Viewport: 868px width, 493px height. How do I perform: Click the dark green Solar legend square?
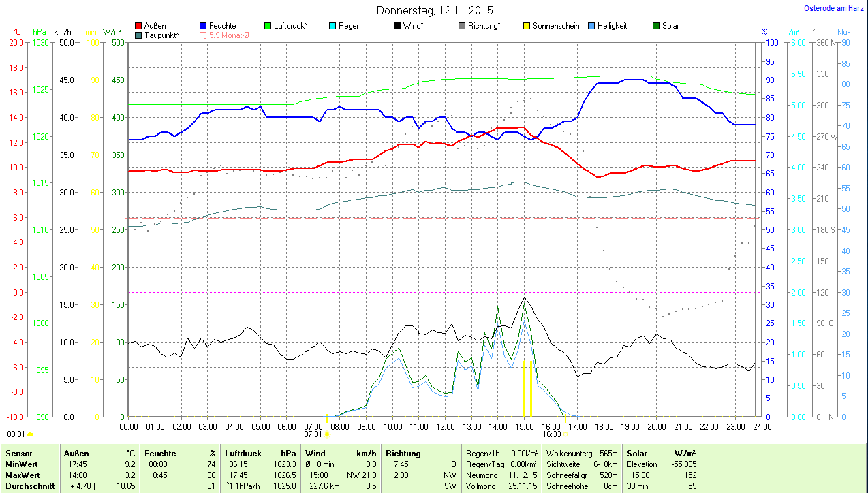(x=656, y=26)
